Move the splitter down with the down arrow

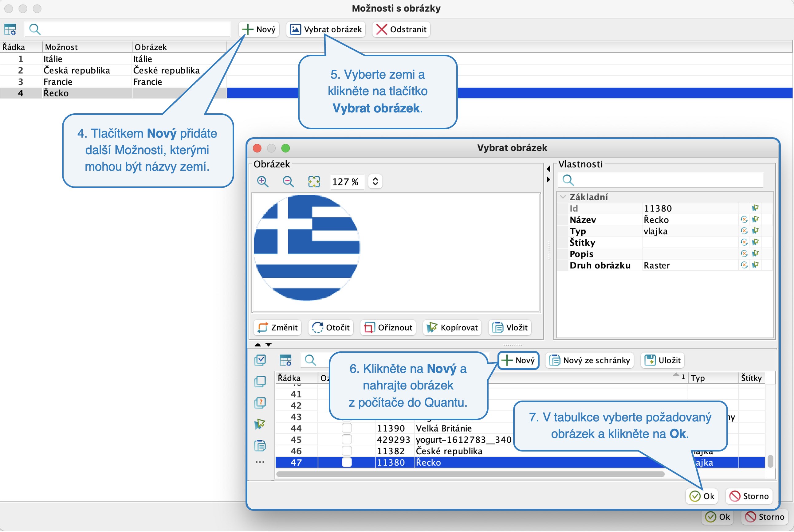click(x=268, y=345)
